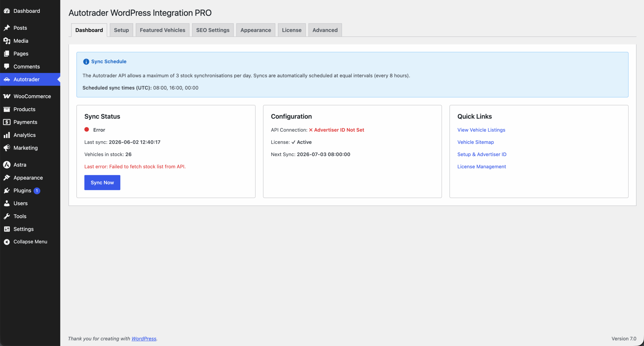Go to Products in the sidebar
The height and width of the screenshot is (346, 644).
[30, 109]
